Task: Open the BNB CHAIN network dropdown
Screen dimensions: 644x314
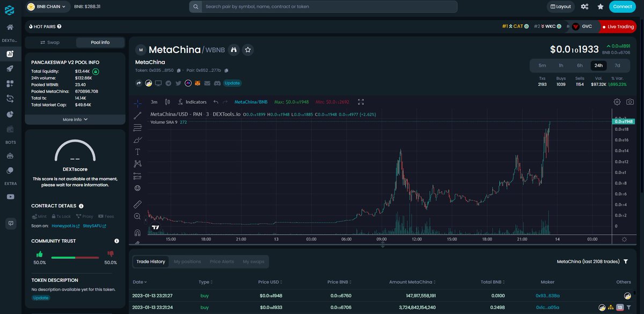Action: click(48, 6)
